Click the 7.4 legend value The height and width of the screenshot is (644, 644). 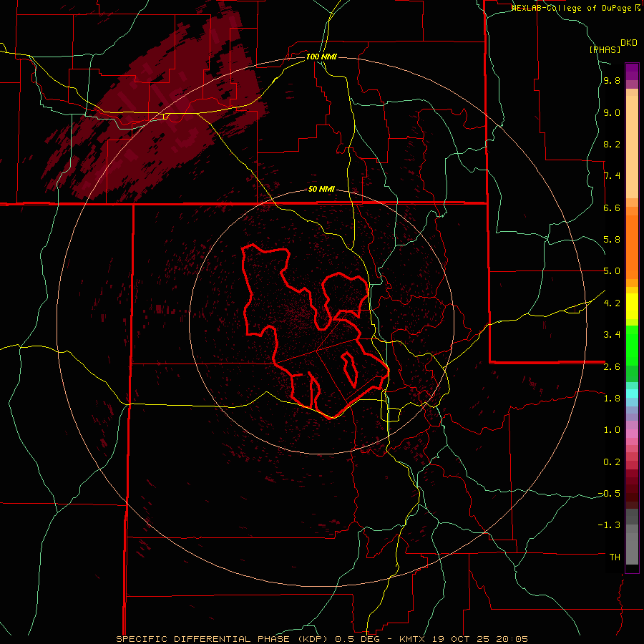coord(612,176)
